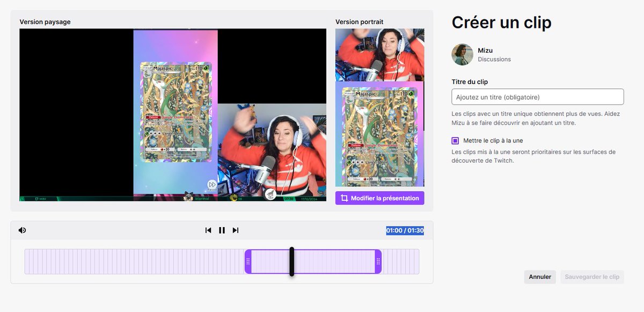Click the Discussions category text
This screenshot has height=312, width=644.
(494, 60)
